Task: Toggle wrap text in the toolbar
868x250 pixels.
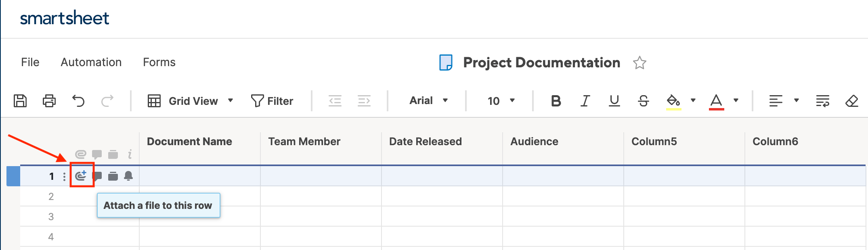Action: click(822, 101)
